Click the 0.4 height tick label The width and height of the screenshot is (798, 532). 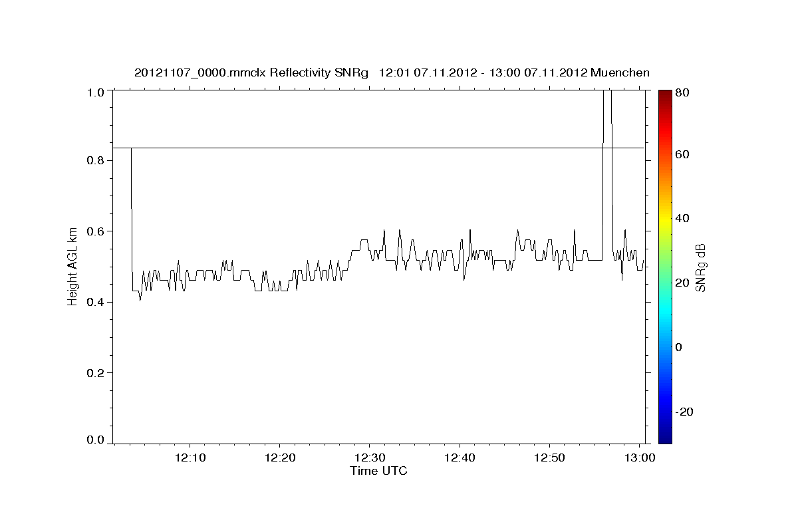click(96, 302)
